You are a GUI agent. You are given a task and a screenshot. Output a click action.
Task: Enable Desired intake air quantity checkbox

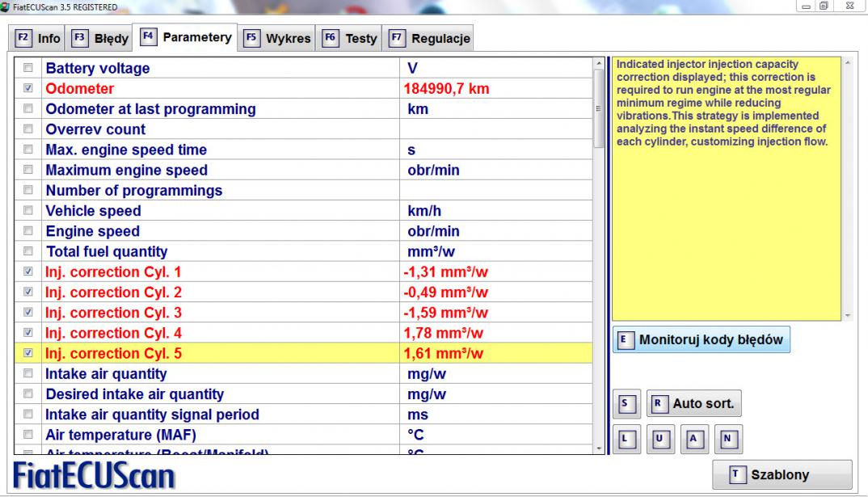point(27,394)
